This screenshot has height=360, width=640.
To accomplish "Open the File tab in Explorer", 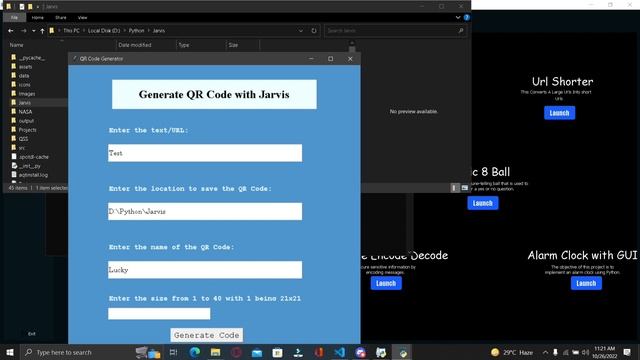I will tap(14, 18).
